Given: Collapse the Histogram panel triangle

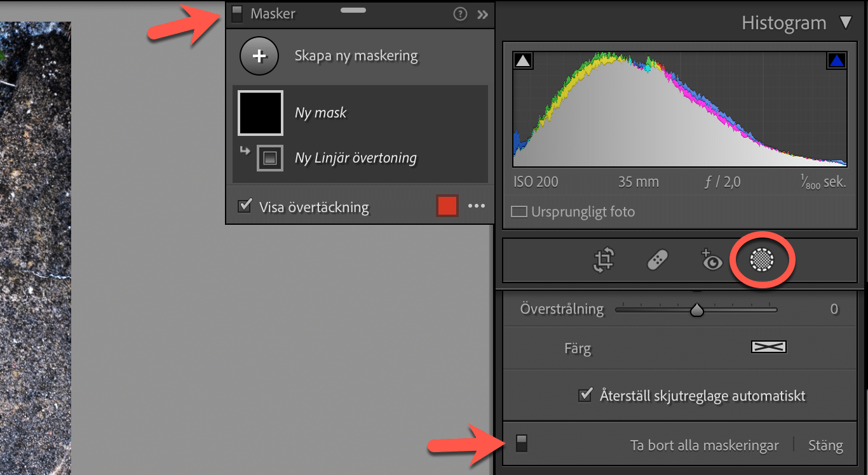Looking at the screenshot, I should 845,23.
